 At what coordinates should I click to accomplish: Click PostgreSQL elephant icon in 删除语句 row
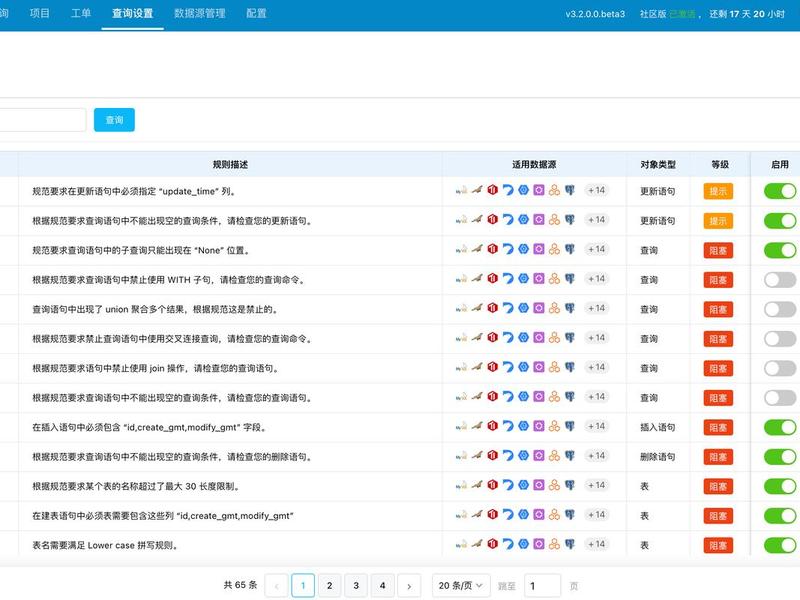pyautogui.click(x=570, y=456)
